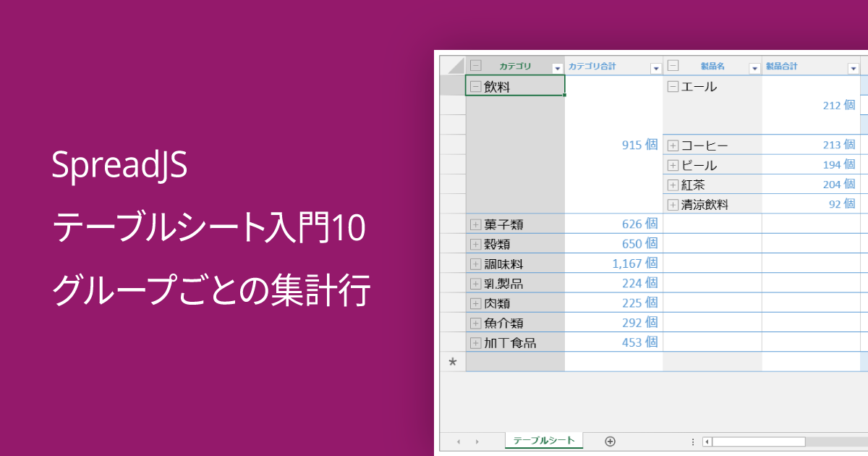Click the next sheet navigation arrow
This screenshot has width=868, height=456.
477,442
